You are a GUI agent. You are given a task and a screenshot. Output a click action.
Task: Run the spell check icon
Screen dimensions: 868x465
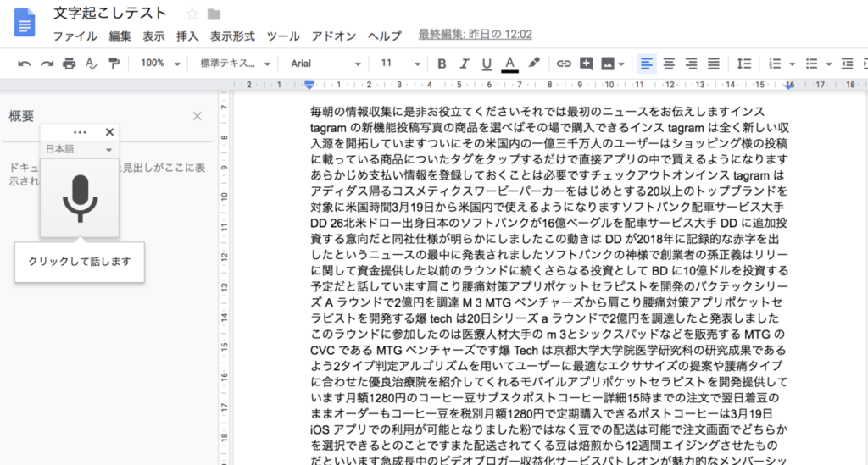pos(92,64)
